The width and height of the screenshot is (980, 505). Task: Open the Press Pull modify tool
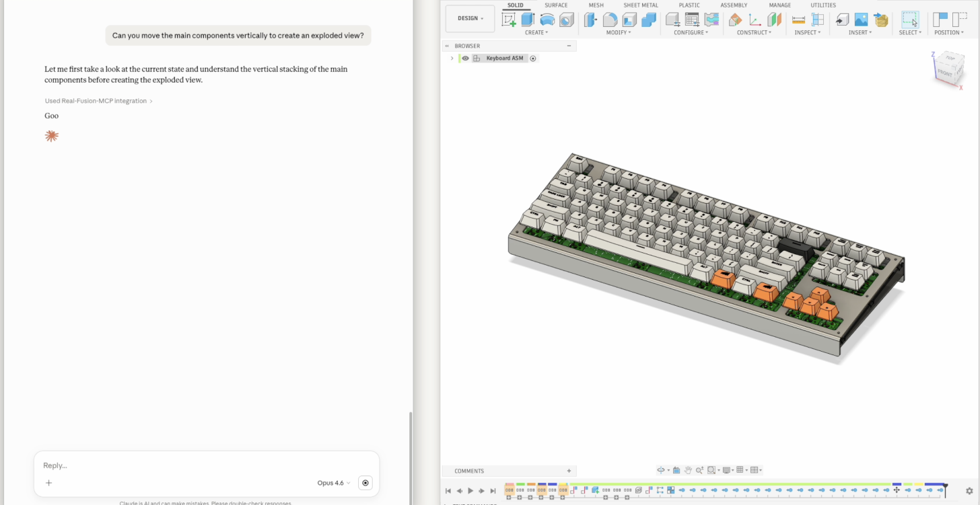tap(590, 20)
